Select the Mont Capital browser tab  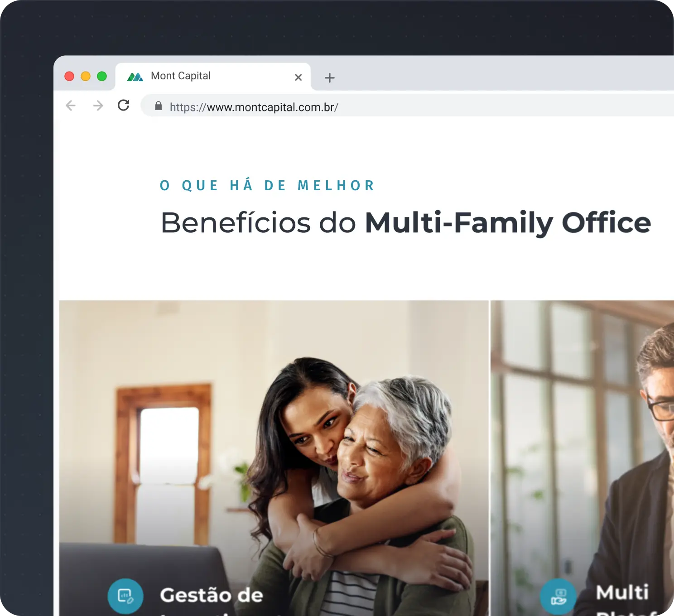pyautogui.click(x=213, y=77)
